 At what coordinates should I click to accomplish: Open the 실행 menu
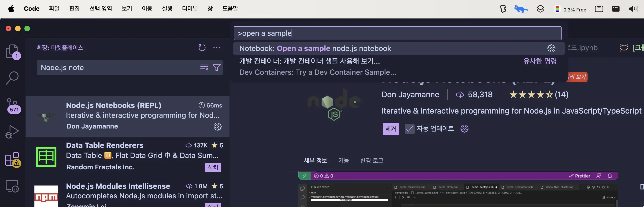pyautogui.click(x=167, y=9)
